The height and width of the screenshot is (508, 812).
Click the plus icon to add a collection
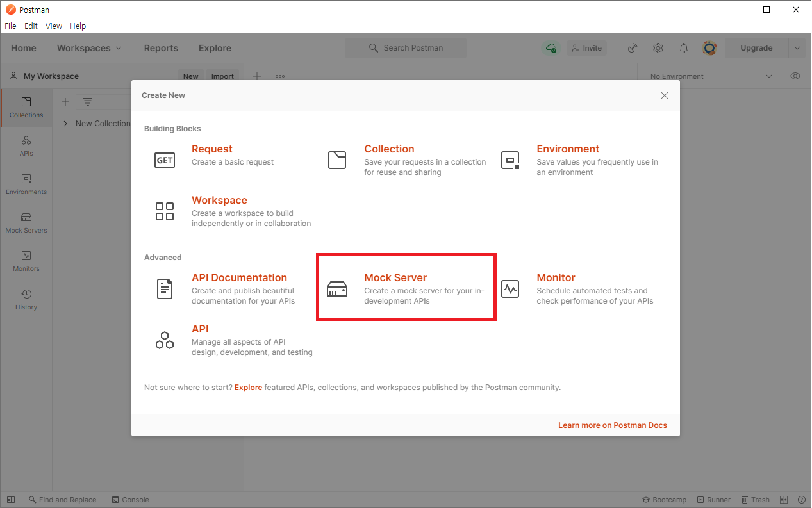(x=65, y=102)
